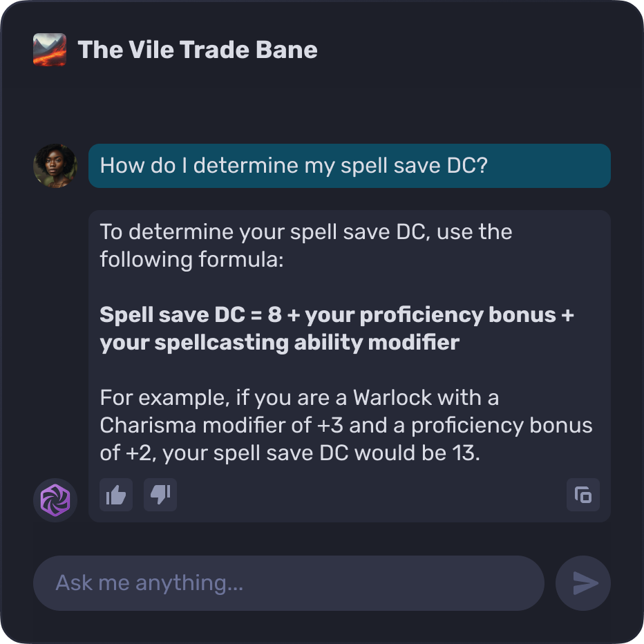Click the text "following formula:"
The width and height of the screenshot is (644, 644).
point(191,259)
